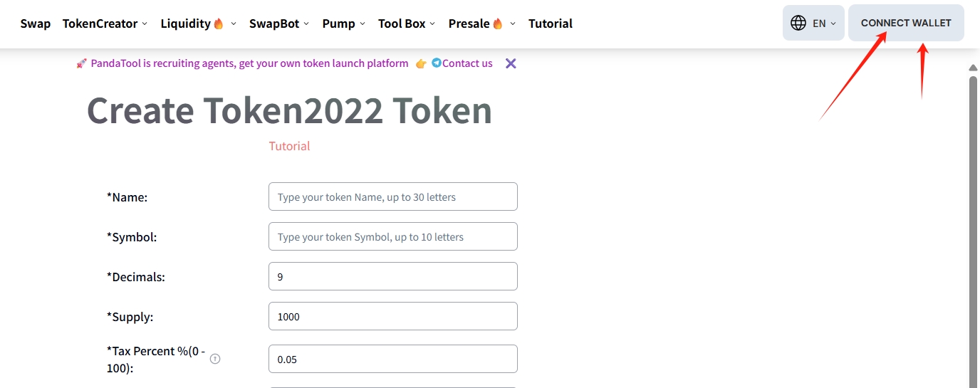Click the fire icon beside Presale

coord(497,23)
